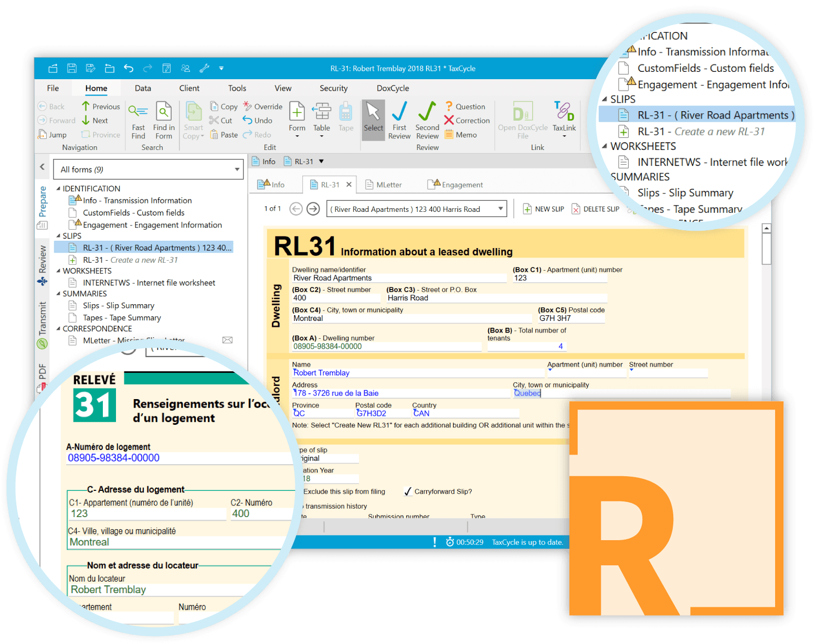This screenshot has width=815, height=644.
Task: Switch to the MLetter form tab
Action: click(x=384, y=185)
